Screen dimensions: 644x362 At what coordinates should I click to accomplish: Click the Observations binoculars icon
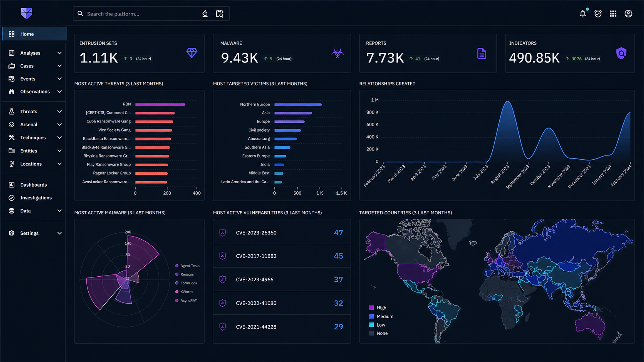click(x=12, y=92)
